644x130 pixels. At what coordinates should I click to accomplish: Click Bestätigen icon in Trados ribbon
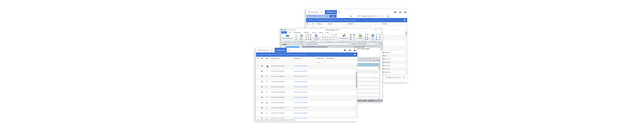(360, 37)
